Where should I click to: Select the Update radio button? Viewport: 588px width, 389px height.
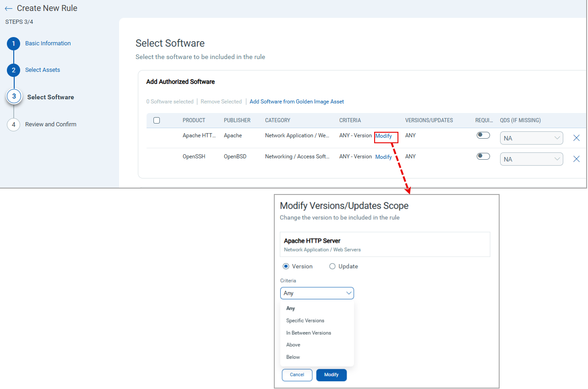point(332,266)
